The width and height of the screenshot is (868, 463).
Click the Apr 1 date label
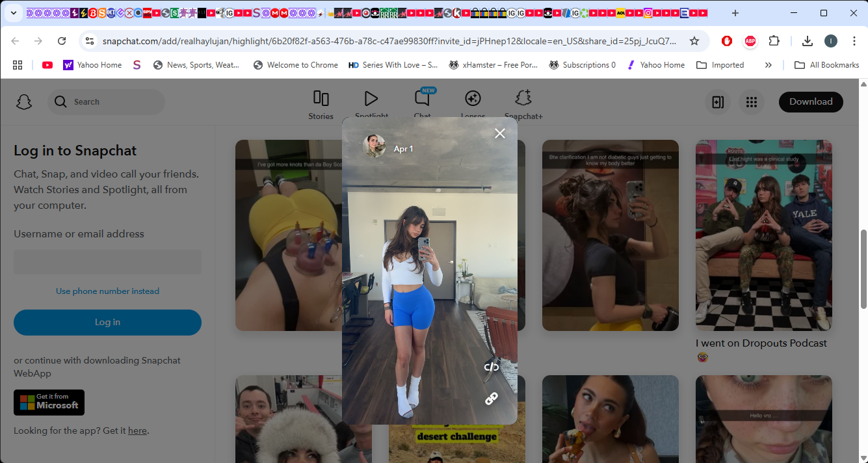[403, 149]
